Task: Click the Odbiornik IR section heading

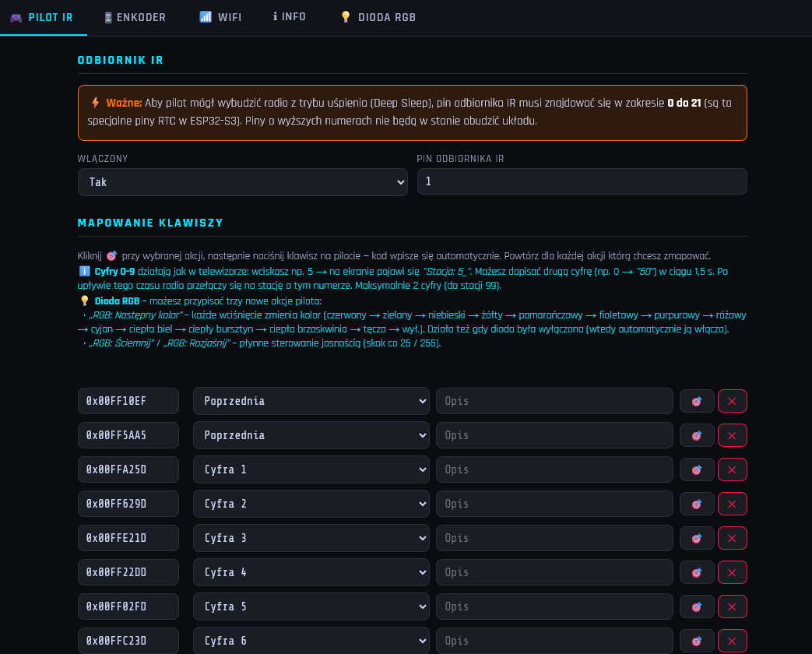Action: tap(120, 60)
